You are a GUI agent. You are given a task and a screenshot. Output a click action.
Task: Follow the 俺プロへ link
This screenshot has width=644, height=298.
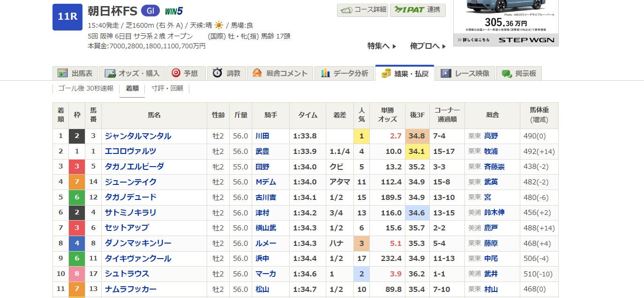click(427, 46)
